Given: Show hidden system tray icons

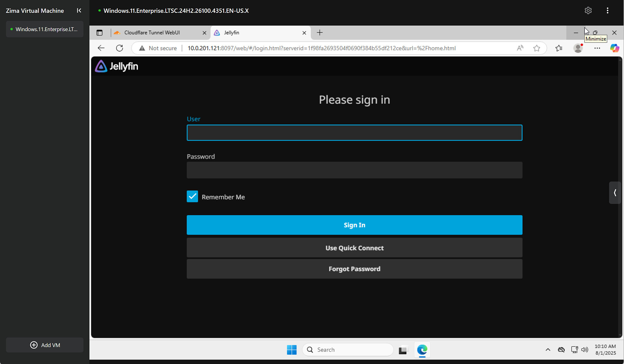Looking at the screenshot, I should pos(548,350).
